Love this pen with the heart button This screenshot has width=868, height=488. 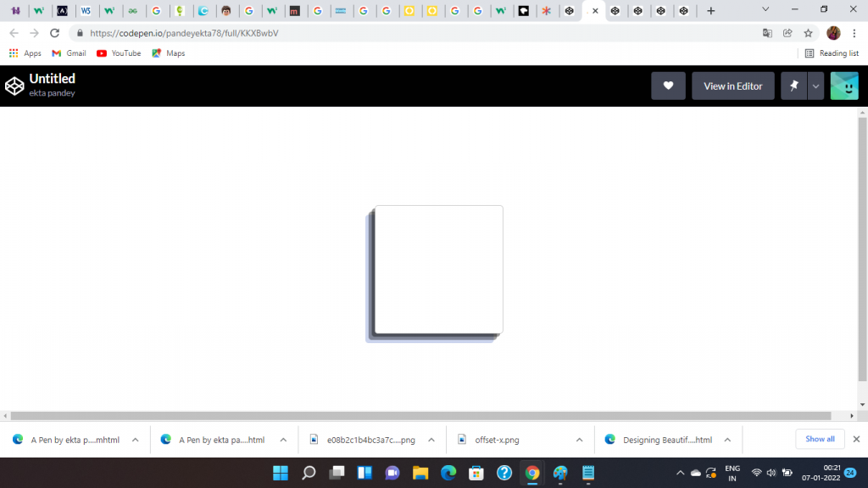pyautogui.click(x=668, y=86)
